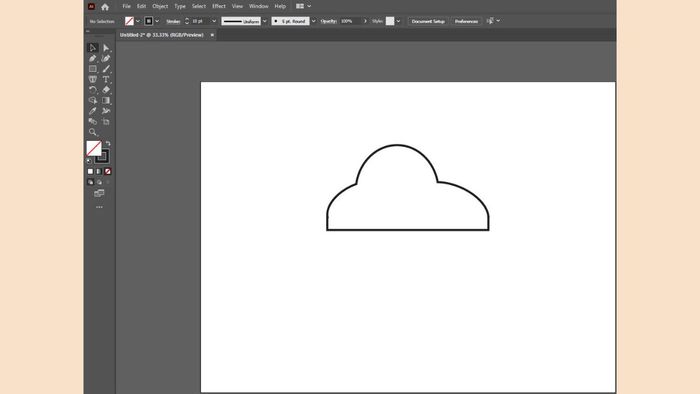Click the Stroke label link
The width and height of the screenshot is (700, 394).
[173, 21]
